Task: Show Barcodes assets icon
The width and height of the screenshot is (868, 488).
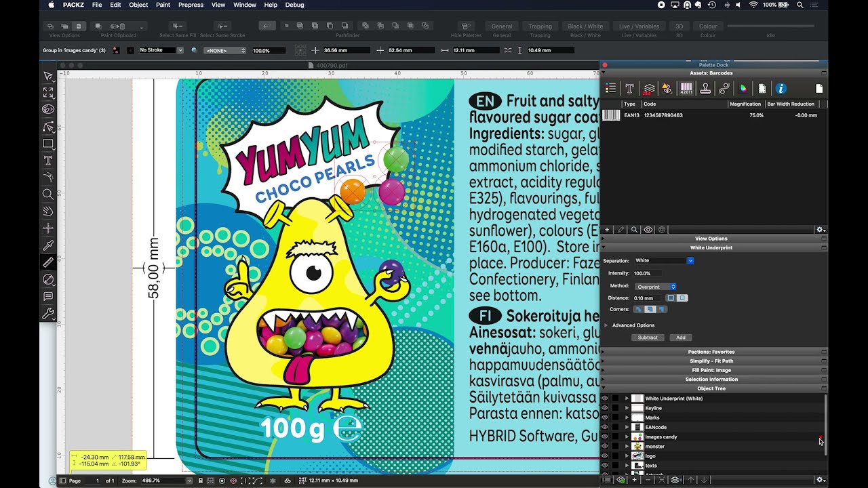Action: point(686,88)
